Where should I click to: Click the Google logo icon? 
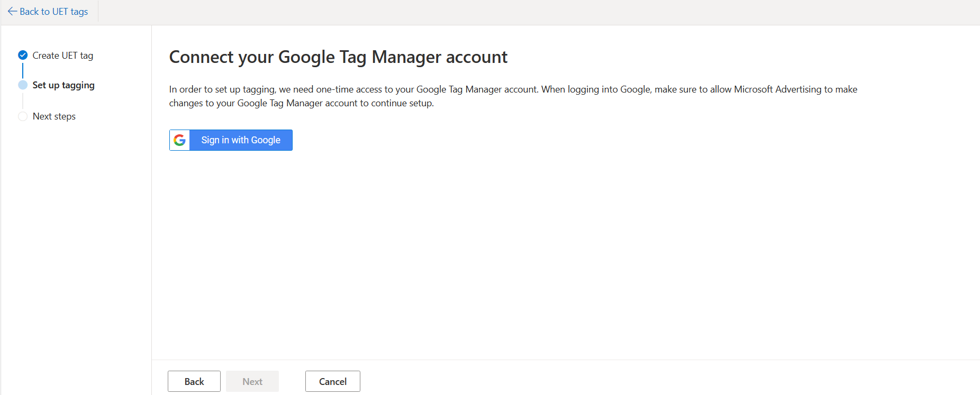180,140
